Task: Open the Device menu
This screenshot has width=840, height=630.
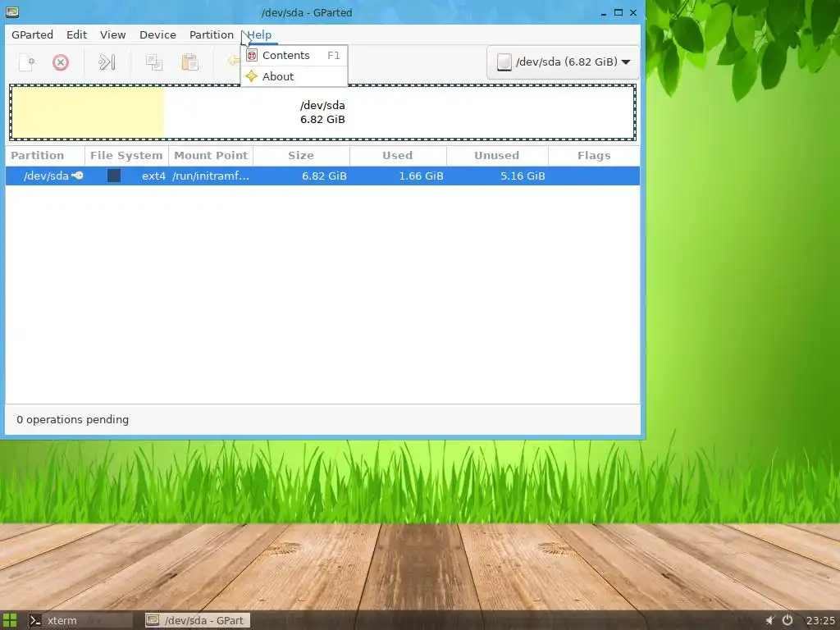Action: [157, 34]
